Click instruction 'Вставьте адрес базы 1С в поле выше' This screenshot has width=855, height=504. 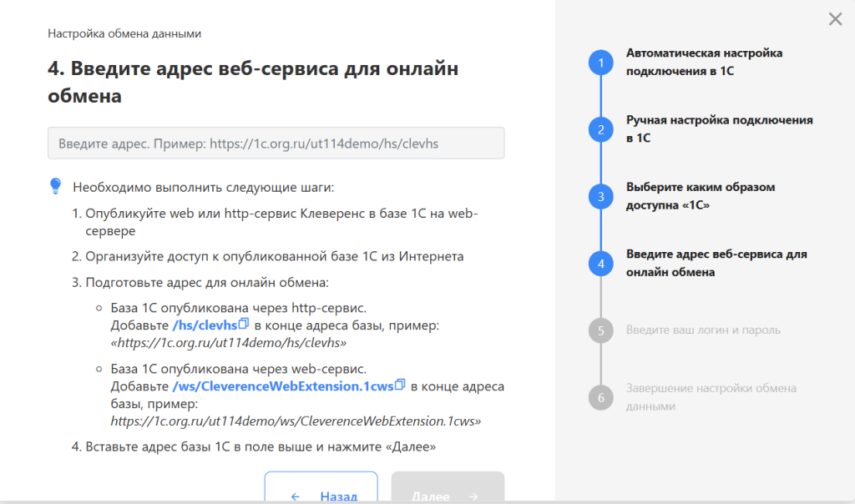click(x=261, y=446)
